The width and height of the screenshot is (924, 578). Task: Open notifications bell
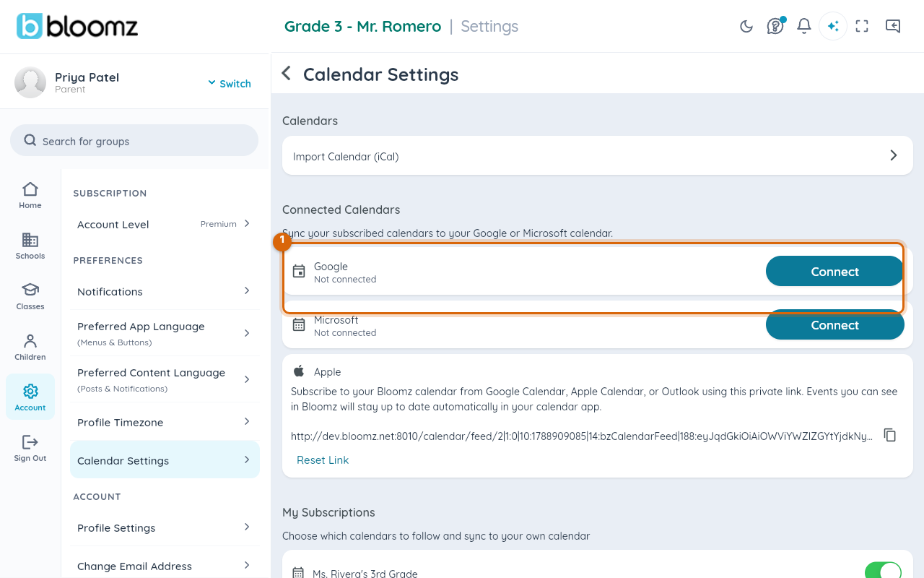(804, 27)
